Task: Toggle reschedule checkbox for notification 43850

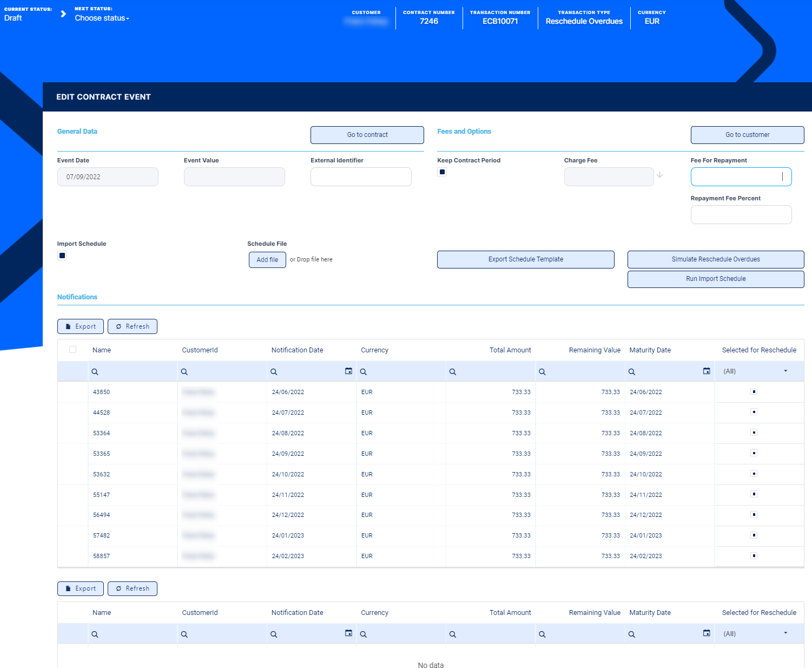Action: (754, 391)
